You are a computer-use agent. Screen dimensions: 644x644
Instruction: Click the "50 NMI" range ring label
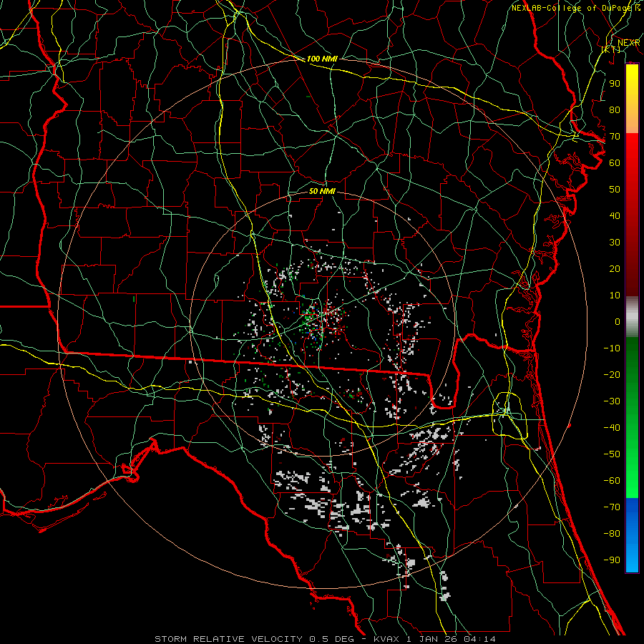(322, 191)
